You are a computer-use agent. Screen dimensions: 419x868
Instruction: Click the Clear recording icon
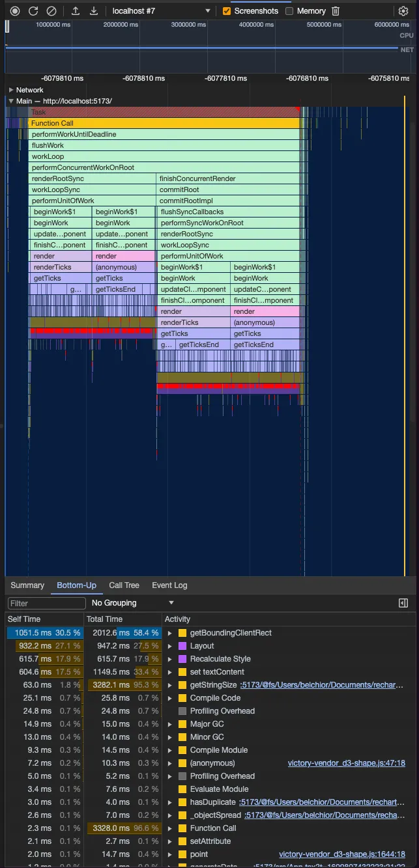point(51,11)
